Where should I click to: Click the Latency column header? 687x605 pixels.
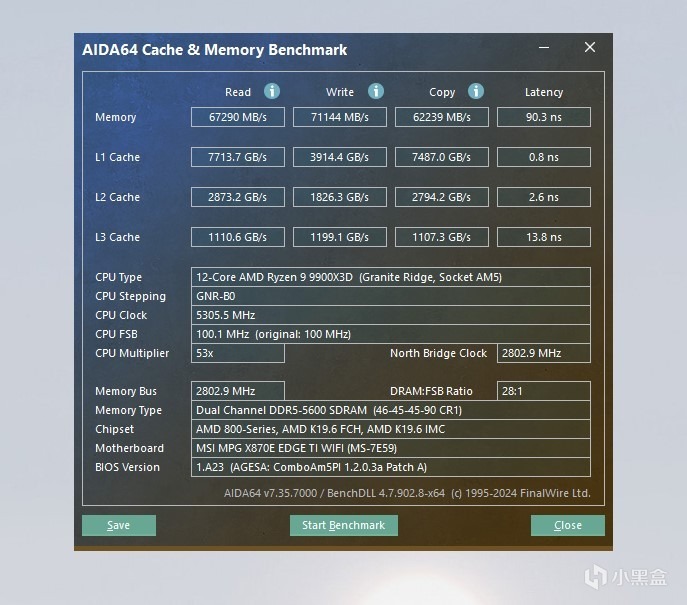(544, 92)
